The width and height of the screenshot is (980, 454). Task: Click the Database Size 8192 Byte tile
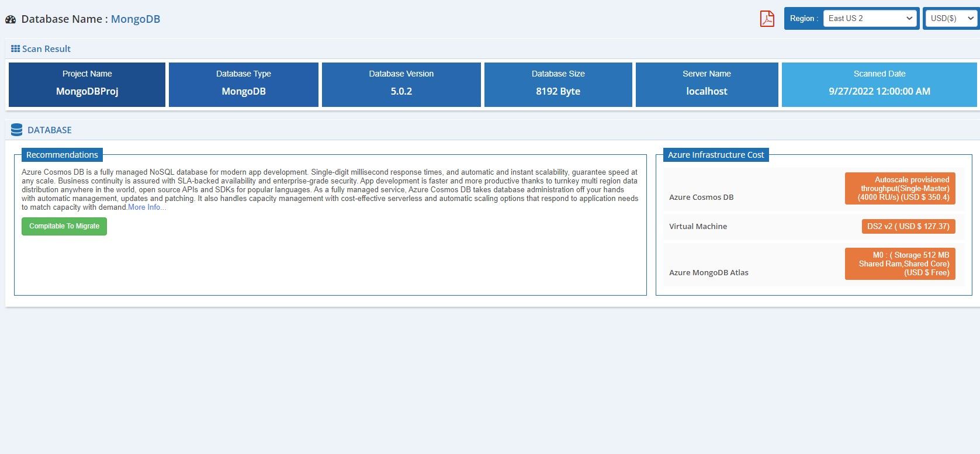tap(558, 85)
